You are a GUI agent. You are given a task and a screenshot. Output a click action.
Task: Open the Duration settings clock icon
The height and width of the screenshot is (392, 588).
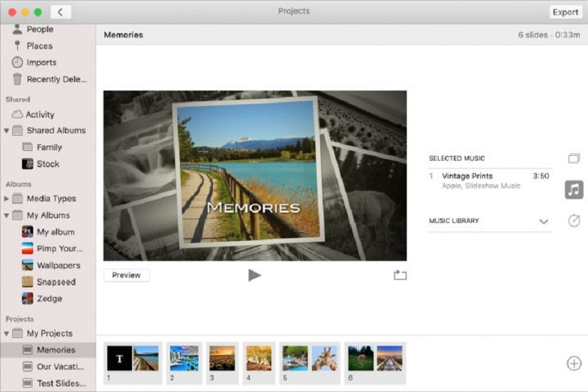pyautogui.click(x=573, y=220)
